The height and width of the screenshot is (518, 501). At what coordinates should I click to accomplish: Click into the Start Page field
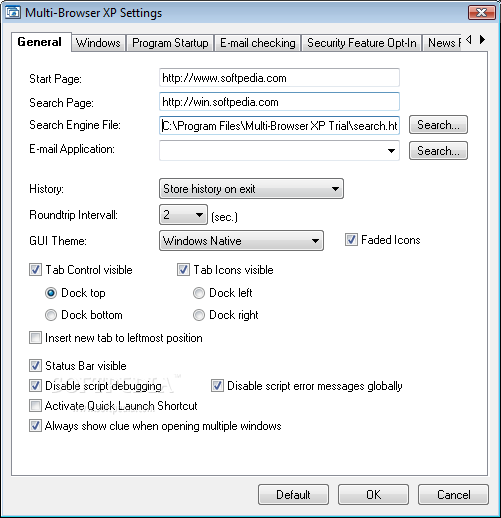coord(279,78)
